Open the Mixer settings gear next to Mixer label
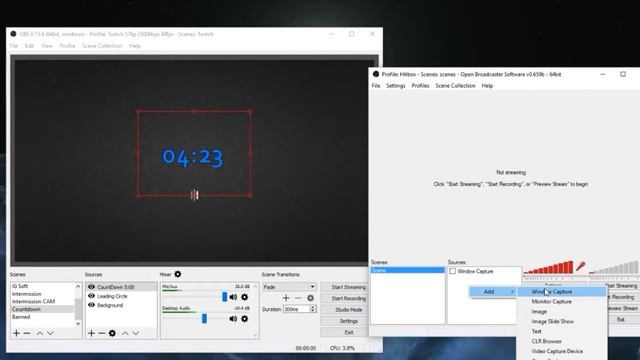Viewport: 640px width, 360px height. click(x=178, y=274)
